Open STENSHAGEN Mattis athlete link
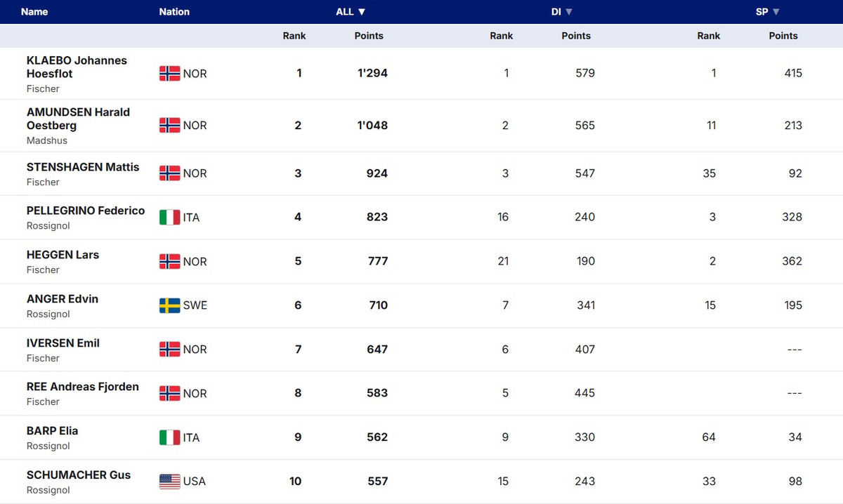The width and height of the screenshot is (843, 504). coord(83,167)
